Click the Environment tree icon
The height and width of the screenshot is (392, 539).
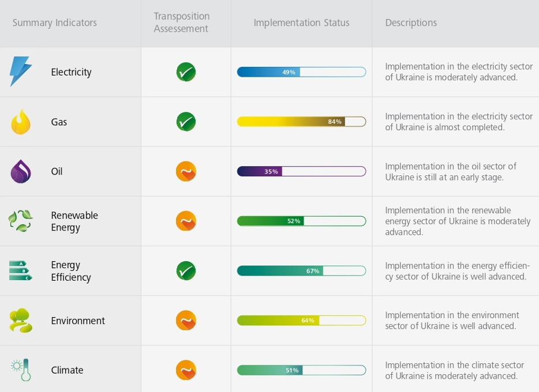(x=21, y=321)
